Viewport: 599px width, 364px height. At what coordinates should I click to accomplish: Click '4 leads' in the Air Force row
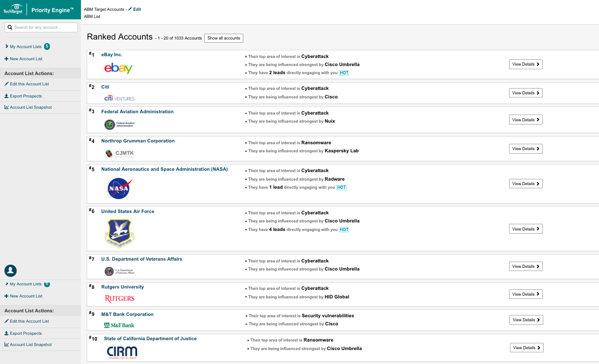coord(277,230)
